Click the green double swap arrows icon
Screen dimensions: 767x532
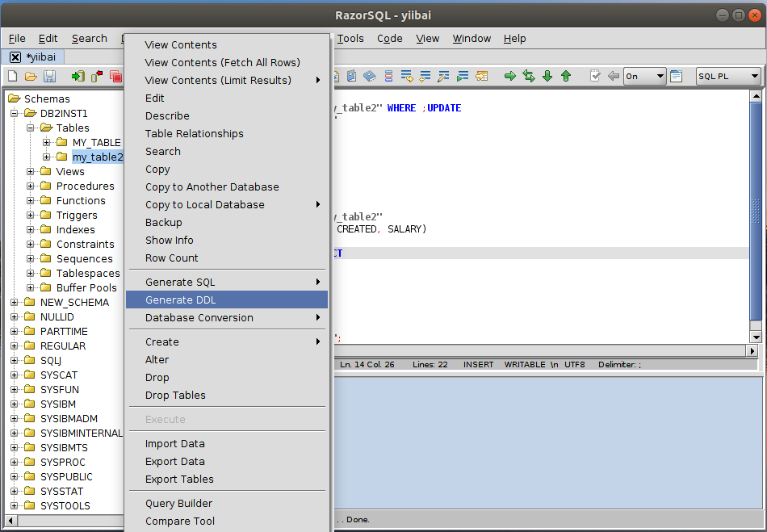(529, 76)
